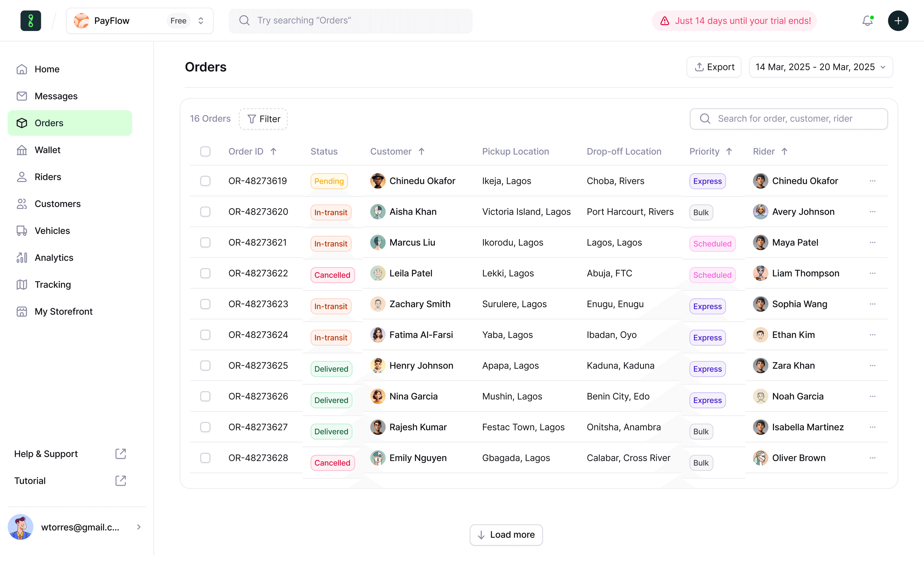Viewport: 924px width, 577px height.
Task: Check the box for order OR-48273620
Action: click(x=205, y=212)
